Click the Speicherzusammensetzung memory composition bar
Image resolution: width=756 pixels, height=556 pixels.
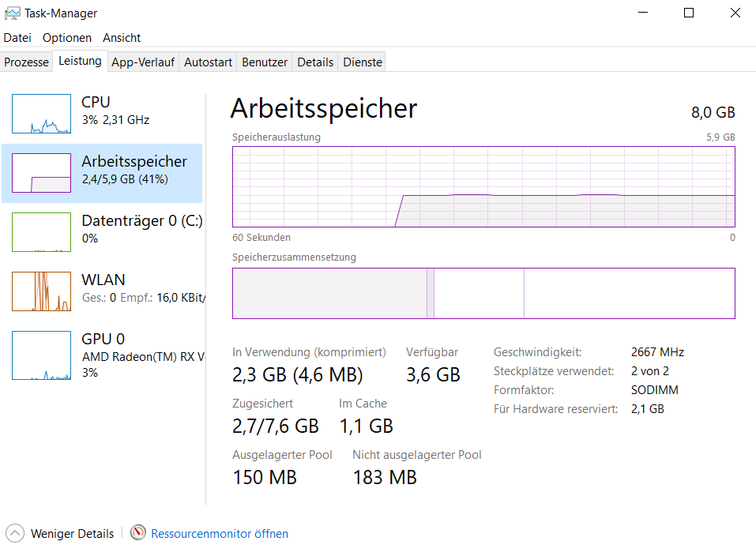(x=483, y=293)
